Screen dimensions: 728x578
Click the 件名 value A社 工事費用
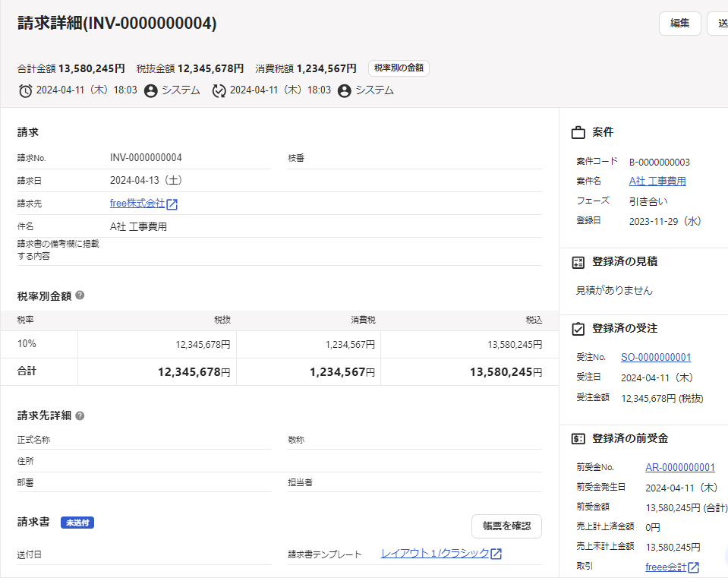[x=138, y=227]
